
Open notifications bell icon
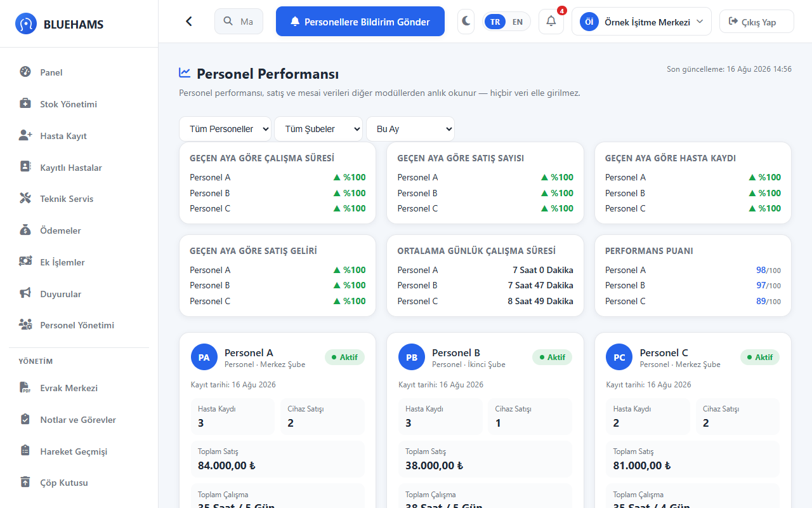(551, 22)
